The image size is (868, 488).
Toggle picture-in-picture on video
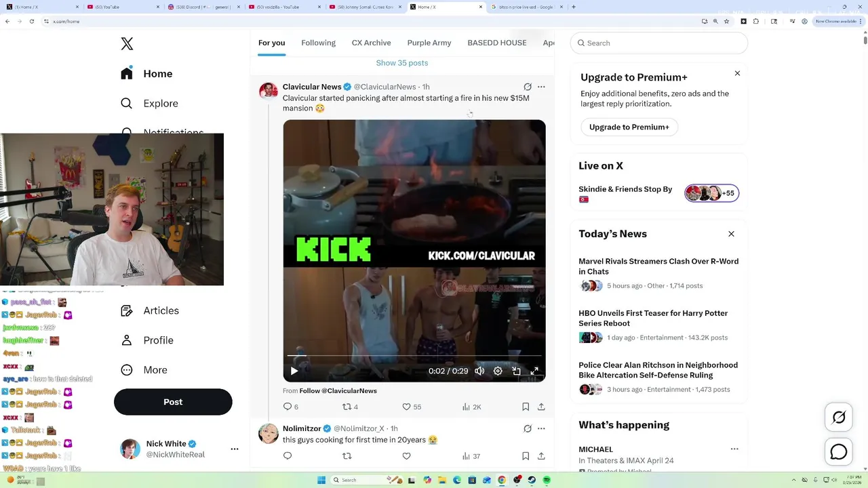click(516, 371)
